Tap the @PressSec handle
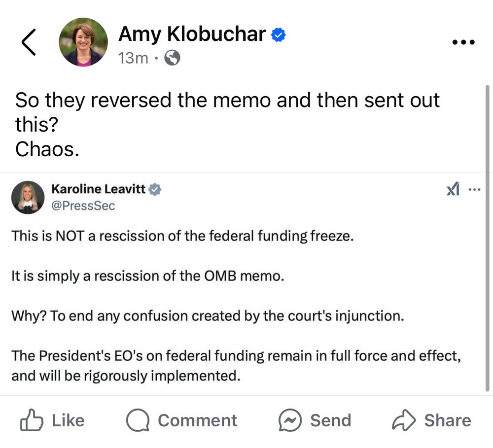This screenshot has height=448, width=493. coord(83,206)
